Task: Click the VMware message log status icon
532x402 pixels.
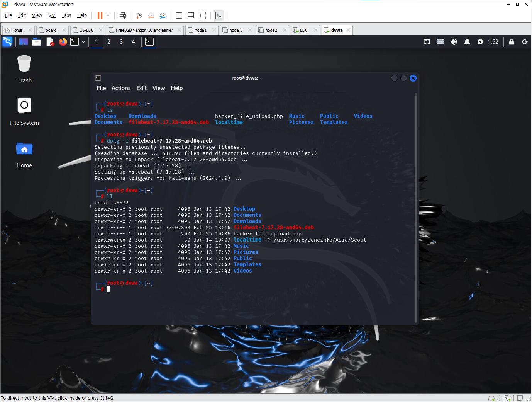Action: coord(520,398)
